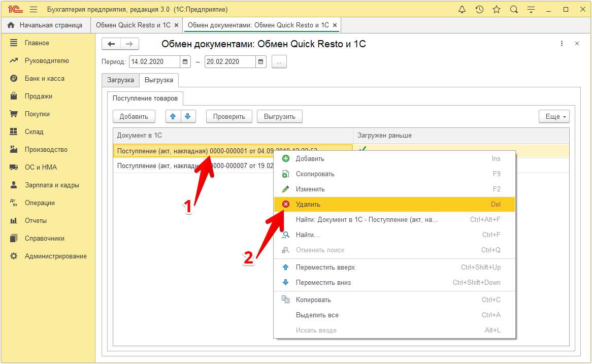Choose Переместить вверх menu entry

pyautogui.click(x=394, y=268)
